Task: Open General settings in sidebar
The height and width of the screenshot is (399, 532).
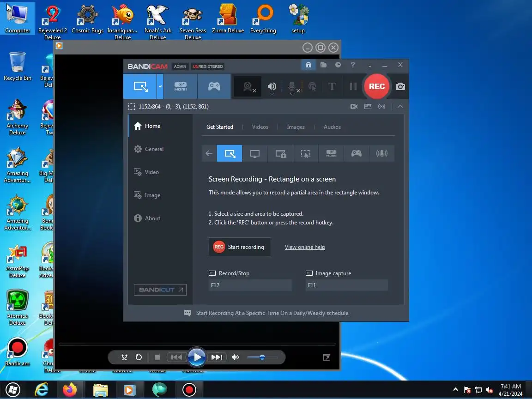Action: tap(161, 149)
